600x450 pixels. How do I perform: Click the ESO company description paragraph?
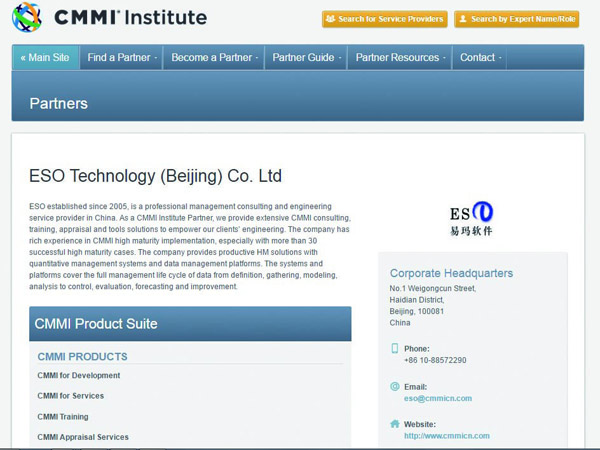click(190, 246)
